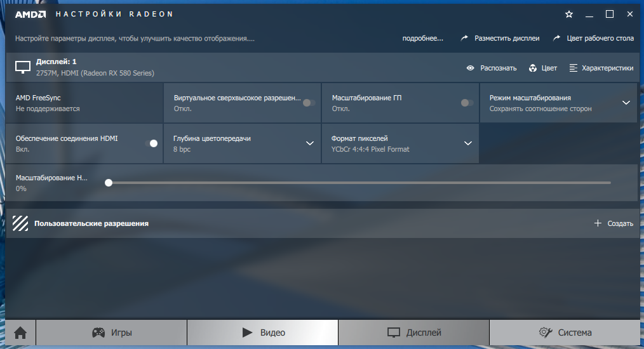The image size is (644, 349).
Task: Click the favorites star icon
Action: click(569, 15)
